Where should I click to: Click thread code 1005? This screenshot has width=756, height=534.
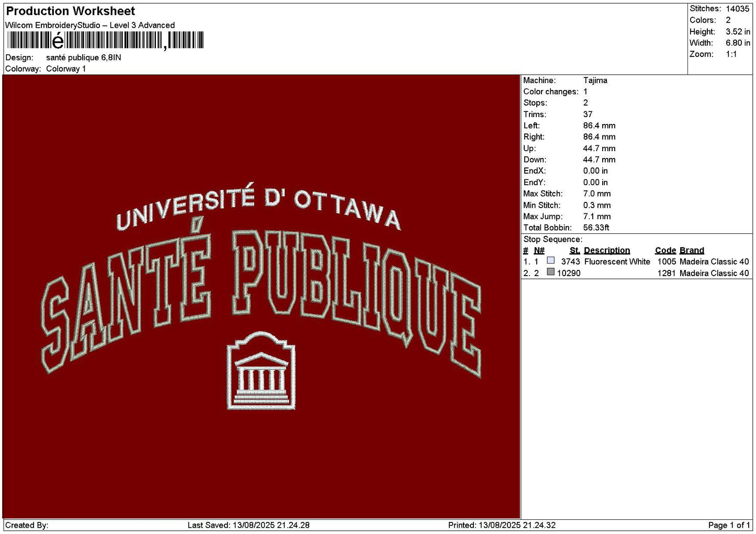(x=667, y=262)
